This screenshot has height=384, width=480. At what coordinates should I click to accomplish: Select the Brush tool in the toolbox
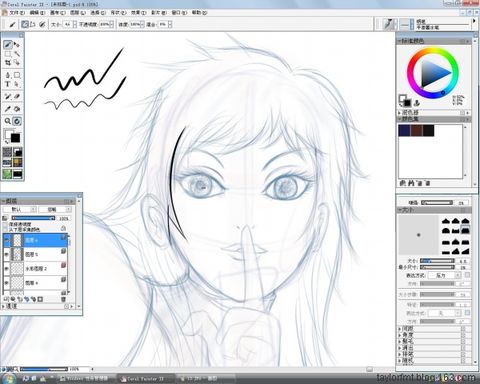coord(8,45)
